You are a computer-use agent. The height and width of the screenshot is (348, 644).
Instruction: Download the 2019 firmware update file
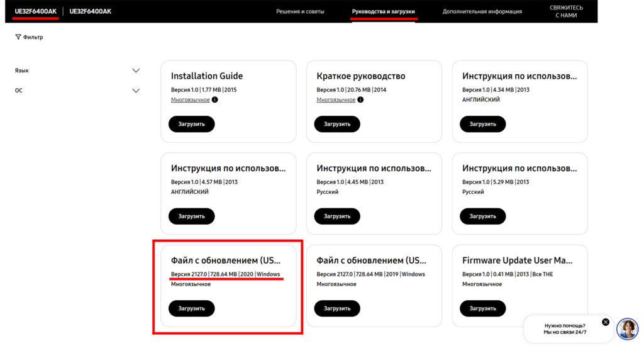[337, 308]
